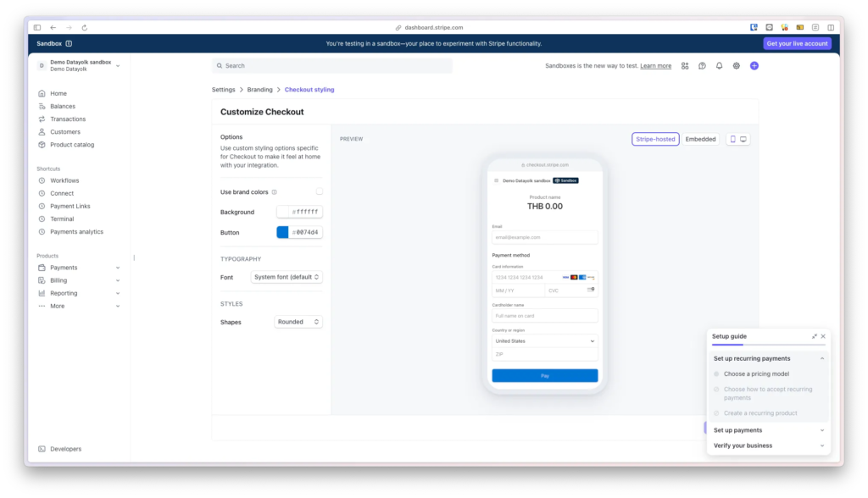Open Developers at sidebar bottom
Image resolution: width=868 pixels, height=498 pixels.
65,450
